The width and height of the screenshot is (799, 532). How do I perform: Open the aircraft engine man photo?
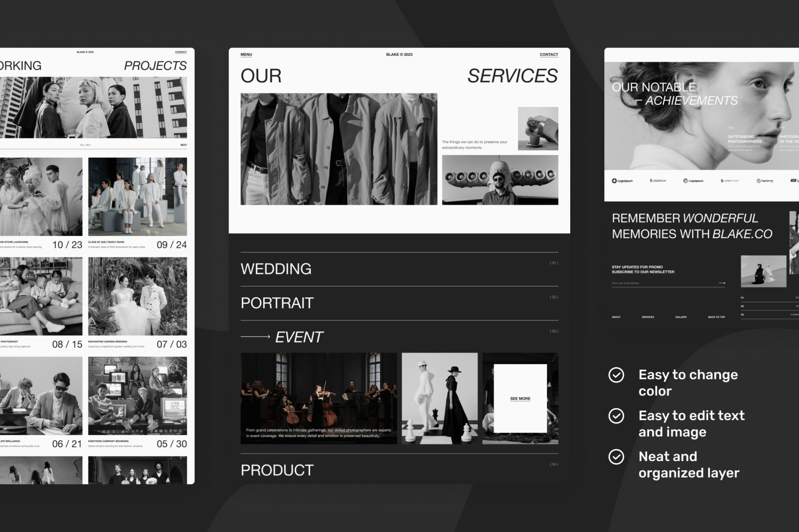pyautogui.click(x=500, y=180)
